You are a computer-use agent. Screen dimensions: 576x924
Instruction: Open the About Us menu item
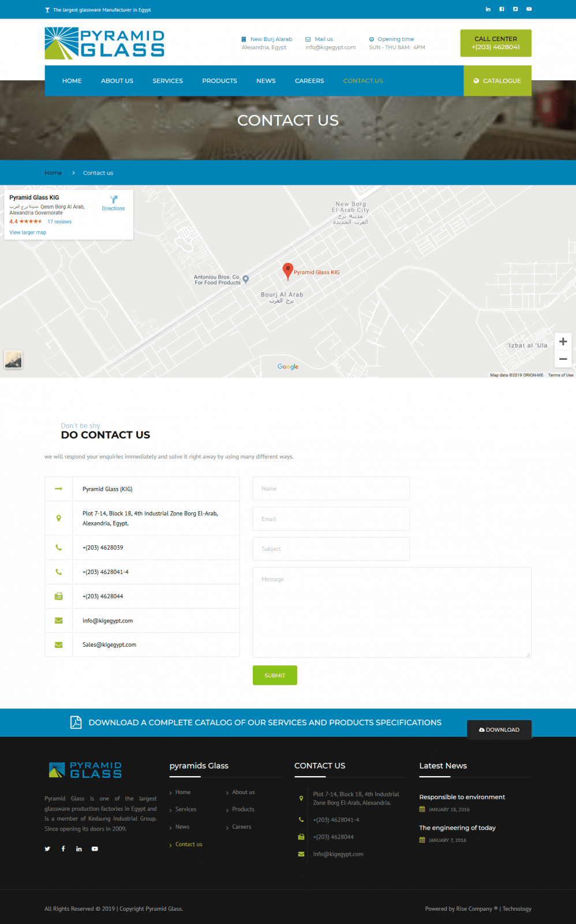click(x=117, y=81)
